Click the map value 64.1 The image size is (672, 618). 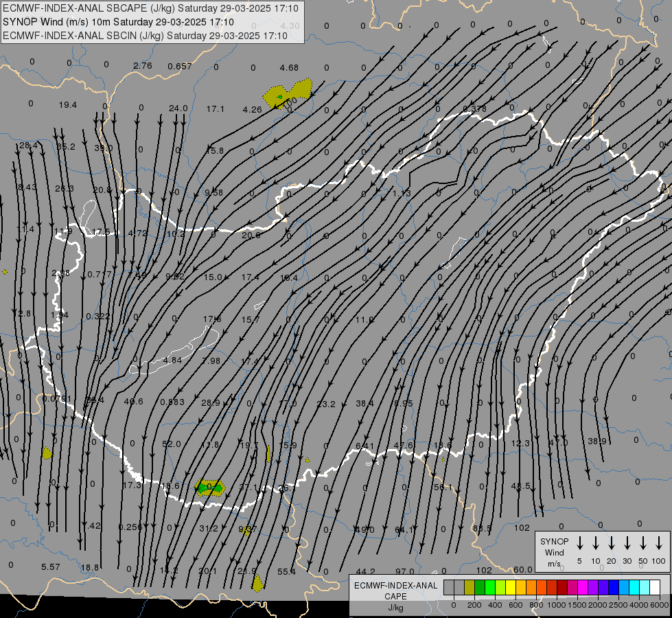(404, 529)
